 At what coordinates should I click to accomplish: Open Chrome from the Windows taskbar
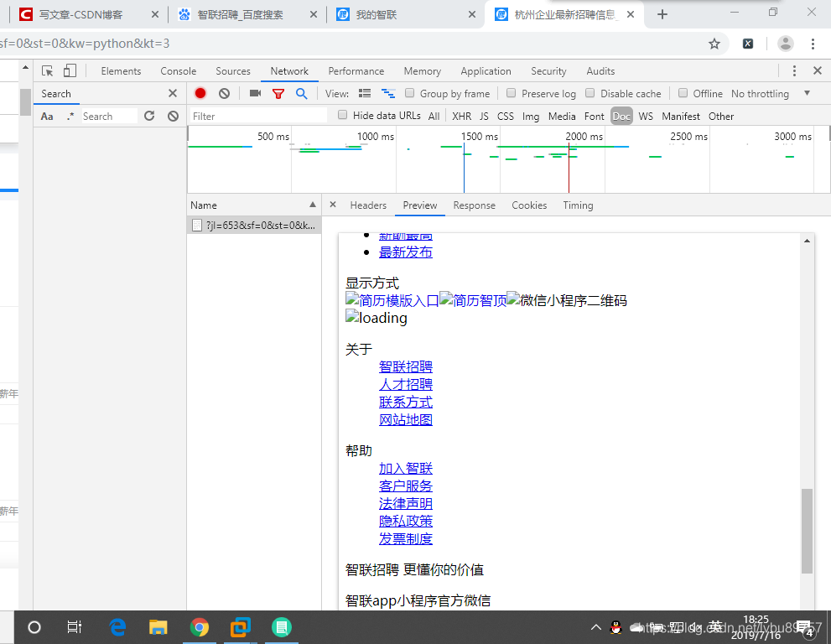[200, 627]
